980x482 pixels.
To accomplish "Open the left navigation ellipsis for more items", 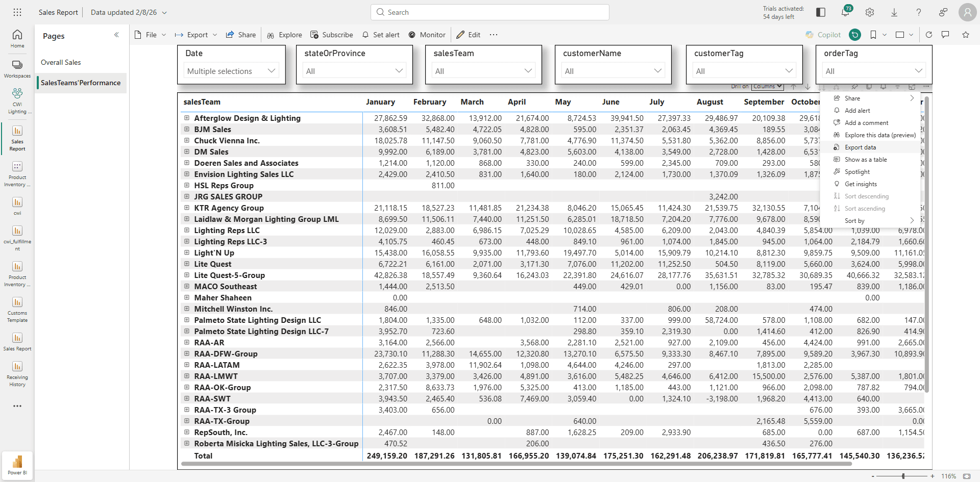I will tap(17, 406).
